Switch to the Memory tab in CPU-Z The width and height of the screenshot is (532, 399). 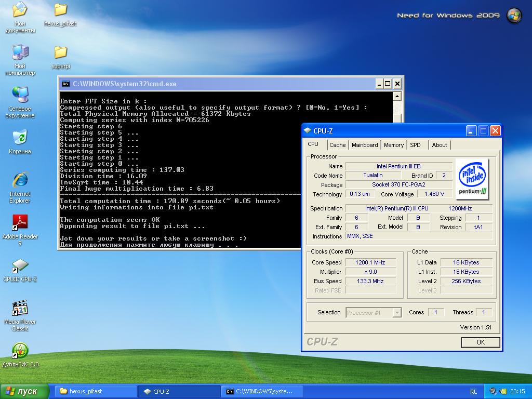tap(394, 145)
